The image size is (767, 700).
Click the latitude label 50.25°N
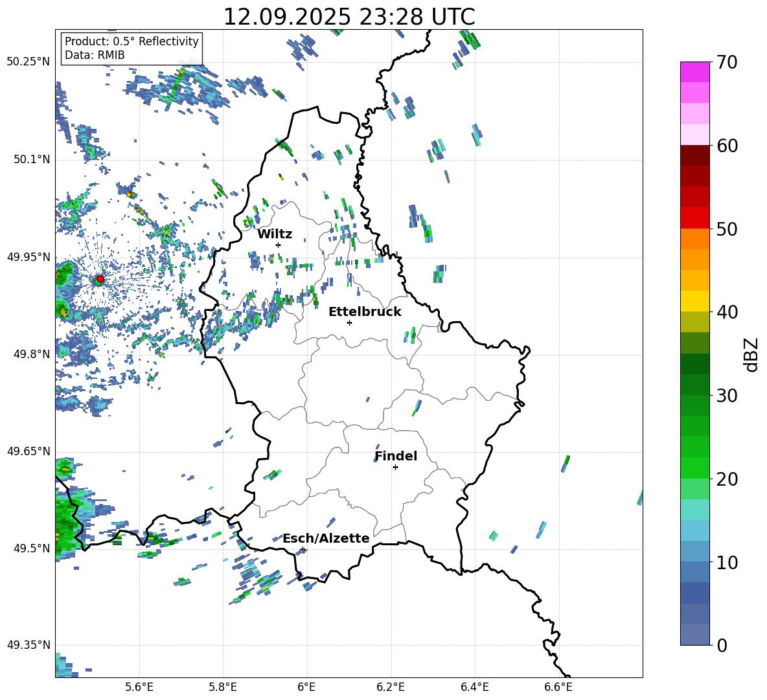(x=29, y=62)
